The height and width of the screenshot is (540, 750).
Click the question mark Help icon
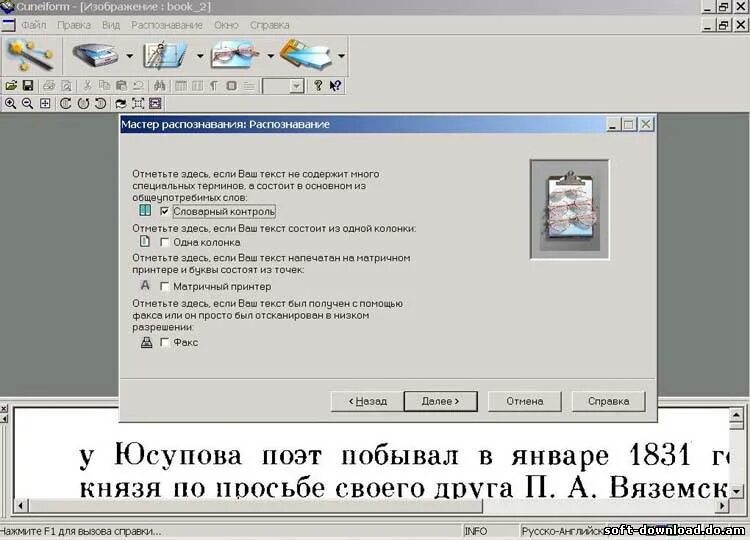pos(318,86)
